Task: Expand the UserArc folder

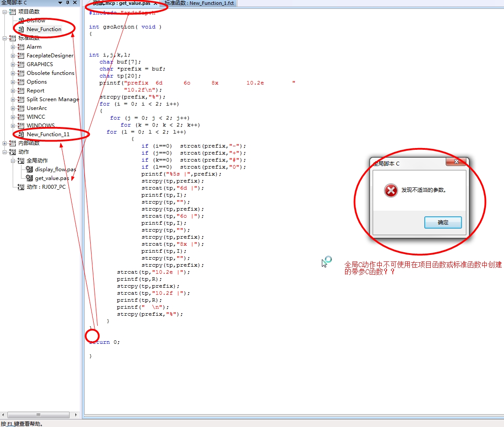Action: coord(13,108)
